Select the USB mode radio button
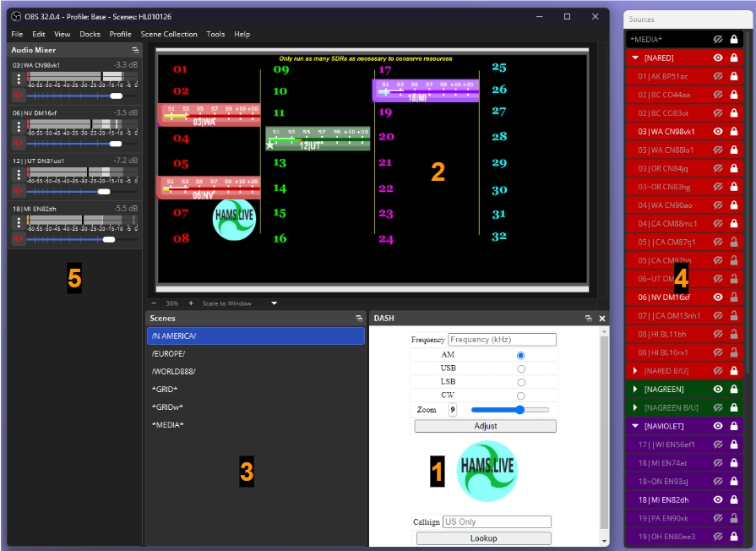 coord(520,368)
